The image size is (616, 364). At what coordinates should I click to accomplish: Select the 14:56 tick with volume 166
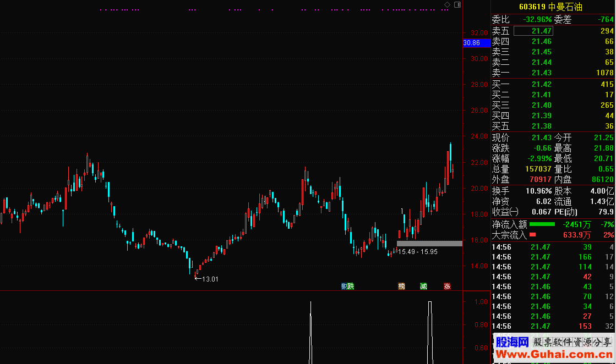[553, 257]
